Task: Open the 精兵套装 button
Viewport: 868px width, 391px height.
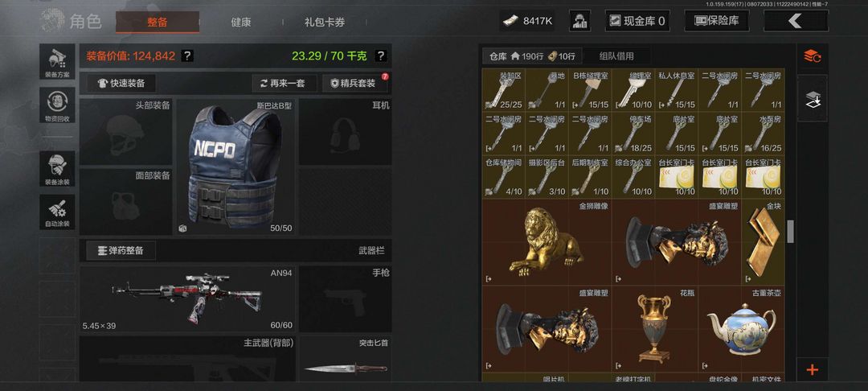Action: [355, 83]
